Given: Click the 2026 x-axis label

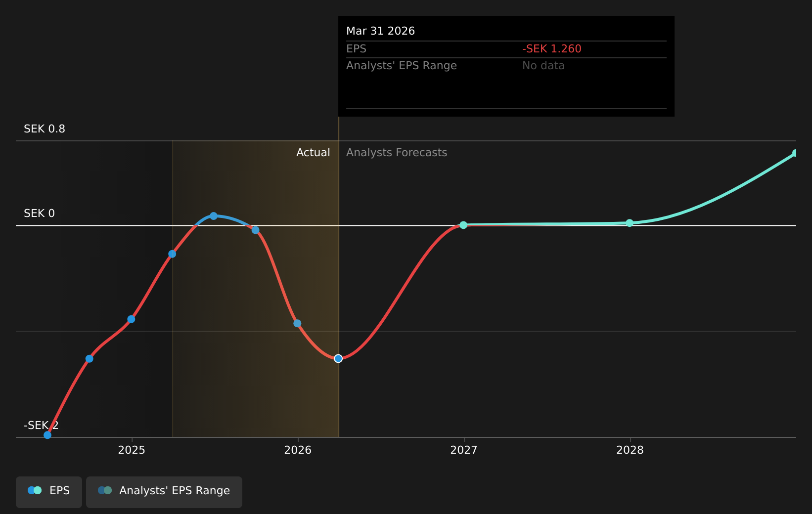Looking at the screenshot, I should pos(298,450).
